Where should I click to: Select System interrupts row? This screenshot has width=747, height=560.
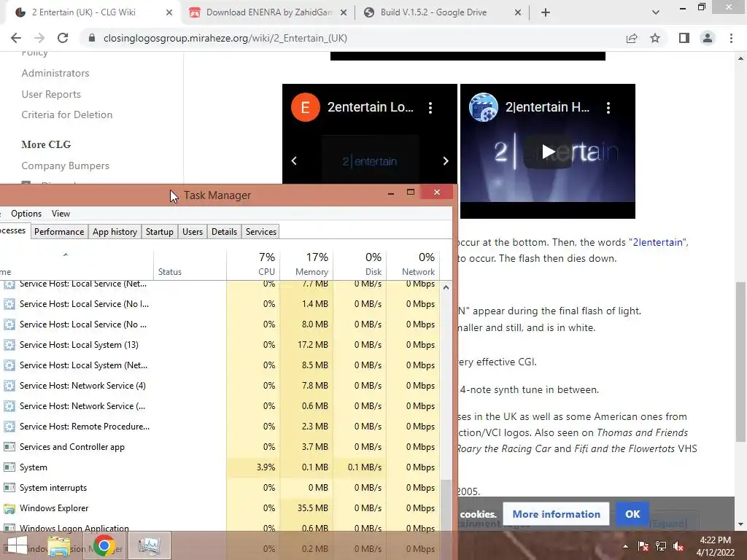click(x=219, y=488)
